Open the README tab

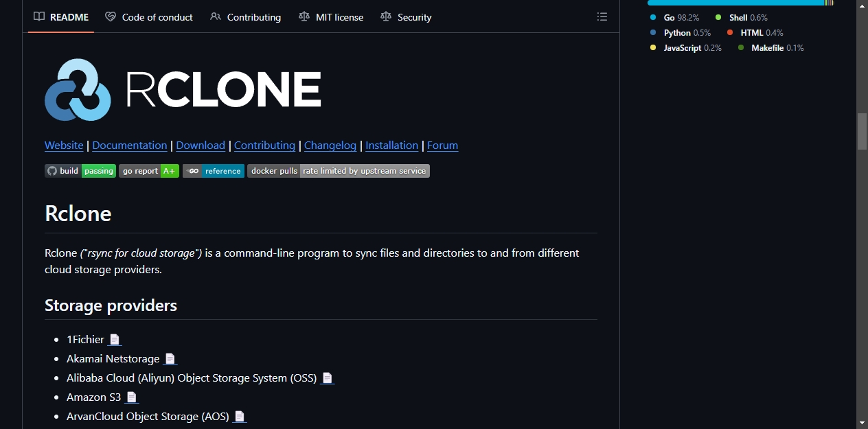tap(61, 17)
